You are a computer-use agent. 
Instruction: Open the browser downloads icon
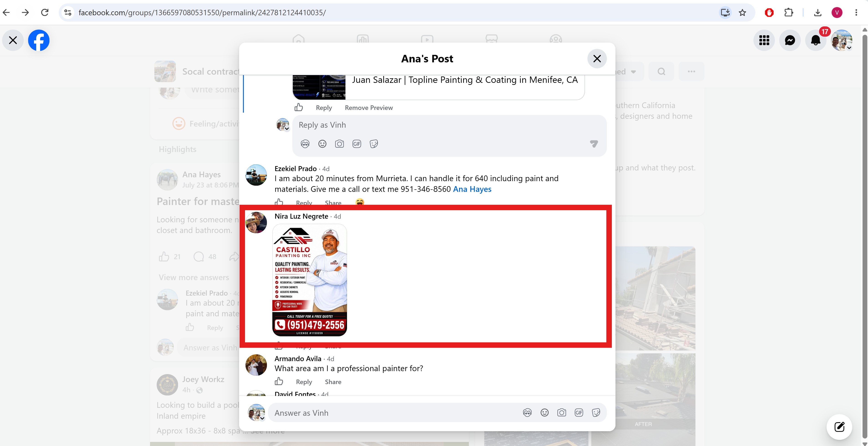(817, 13)
